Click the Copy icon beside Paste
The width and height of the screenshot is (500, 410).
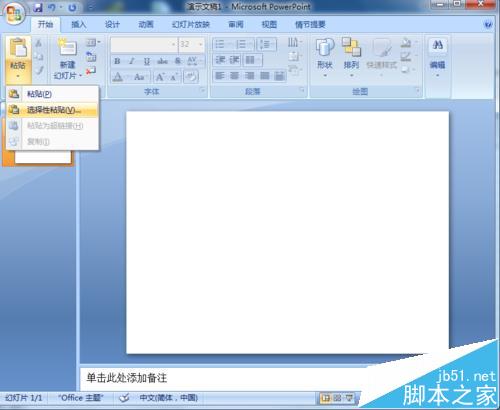[x=39, y=57]
